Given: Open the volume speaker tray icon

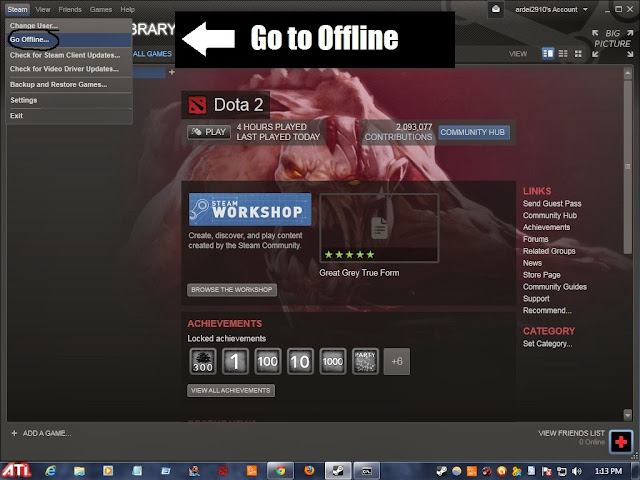Looking at the screenshot, I should coord(577,471).
